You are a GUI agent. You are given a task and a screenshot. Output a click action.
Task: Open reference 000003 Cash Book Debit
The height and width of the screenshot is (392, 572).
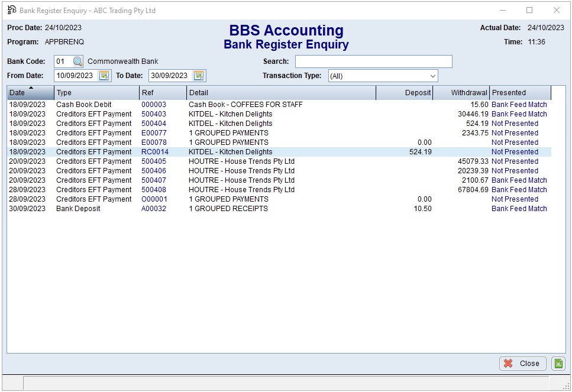point(154,105)
